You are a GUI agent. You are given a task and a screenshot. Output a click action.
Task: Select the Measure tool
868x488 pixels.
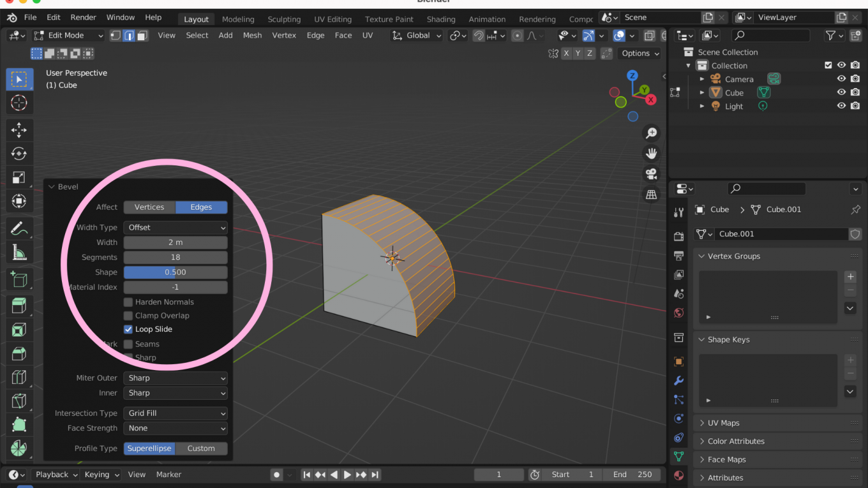coord(19,251)
